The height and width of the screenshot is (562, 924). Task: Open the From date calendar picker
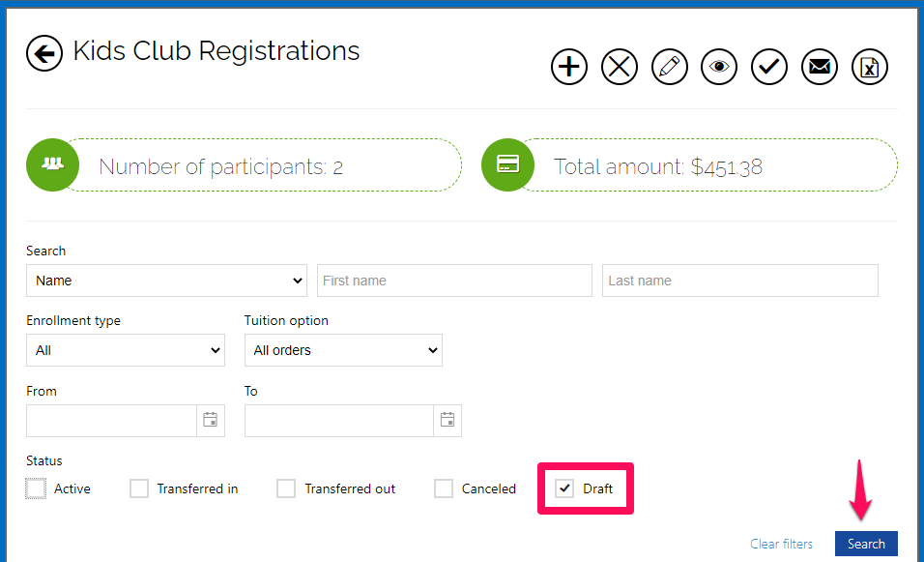pos(211,420)
